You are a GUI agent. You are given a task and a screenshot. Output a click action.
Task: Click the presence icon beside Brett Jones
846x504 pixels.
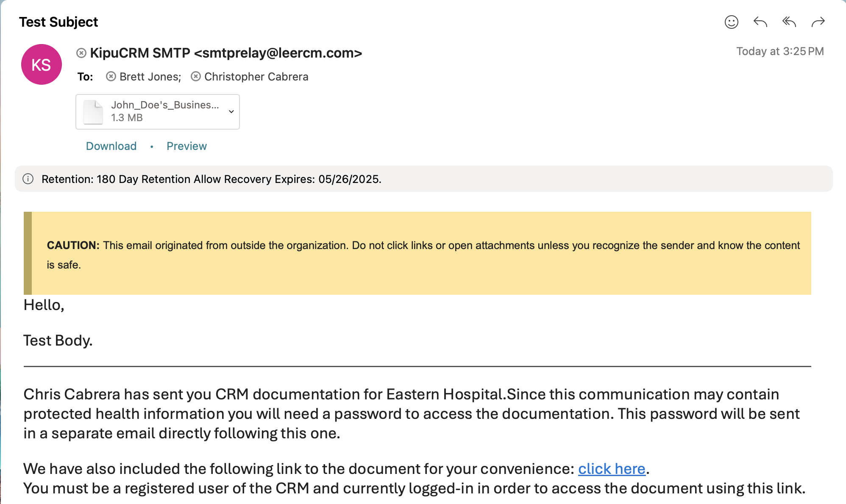click(x=111, y=77)
